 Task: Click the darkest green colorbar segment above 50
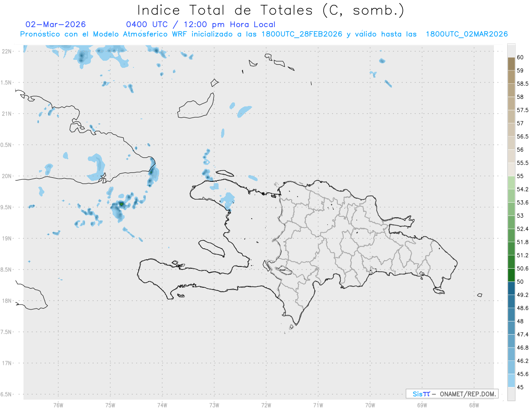(x=511, y=275)
